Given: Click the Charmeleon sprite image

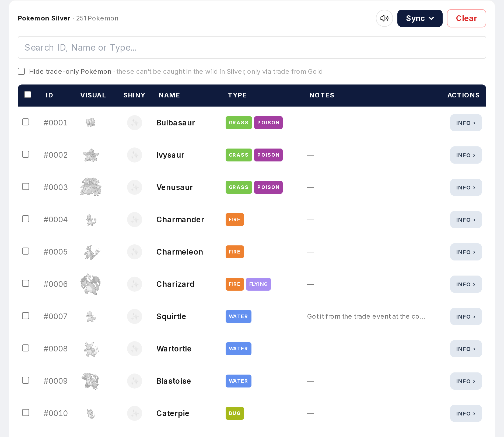Looking at the screenshot, I should coord(92,252).
